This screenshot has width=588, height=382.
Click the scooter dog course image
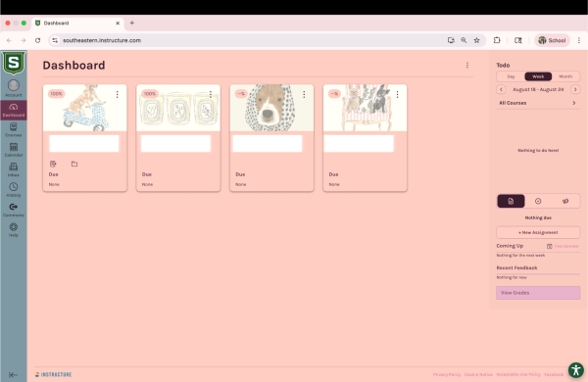point(84,108)
